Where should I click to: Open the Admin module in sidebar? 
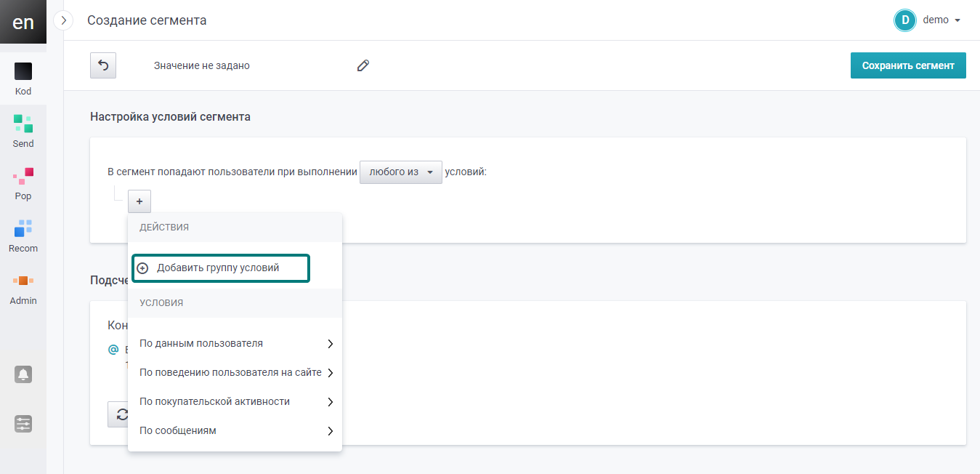coord(23,289)
